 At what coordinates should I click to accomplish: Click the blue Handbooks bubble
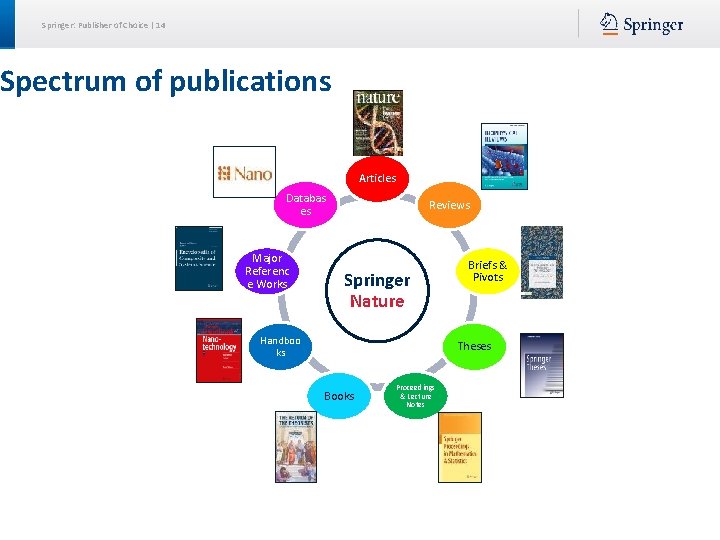pyautogui.click(x=281, y=346)
